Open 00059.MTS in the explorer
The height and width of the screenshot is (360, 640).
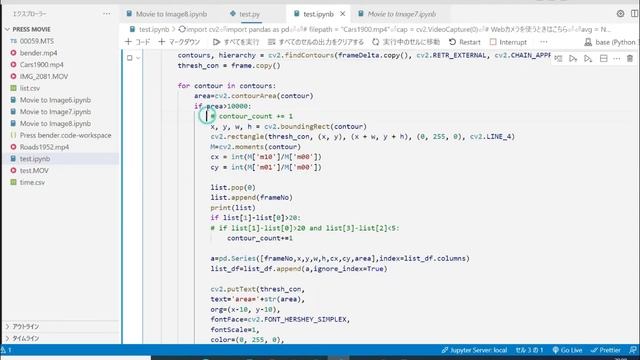click(x=37, y=41)
